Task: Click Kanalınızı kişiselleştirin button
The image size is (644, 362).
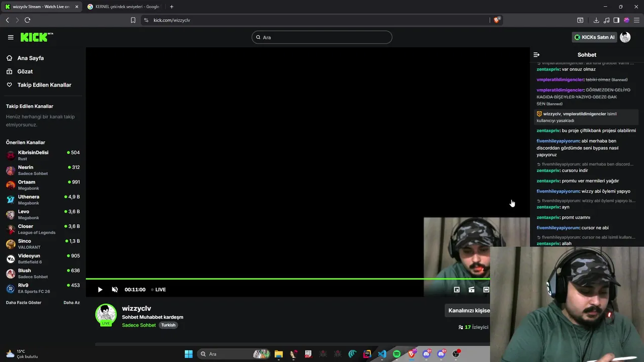Action: [x=468, y=311]
